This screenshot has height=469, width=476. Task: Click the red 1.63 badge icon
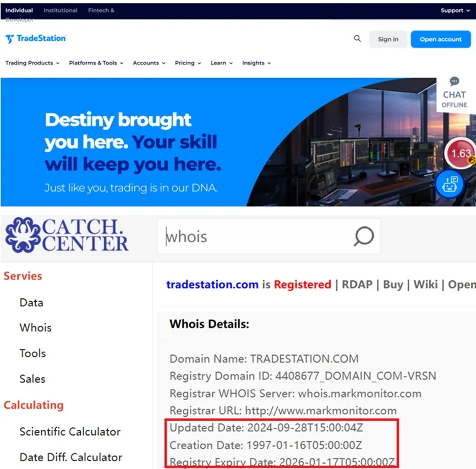pyautogui.click(x=461, y=153)
